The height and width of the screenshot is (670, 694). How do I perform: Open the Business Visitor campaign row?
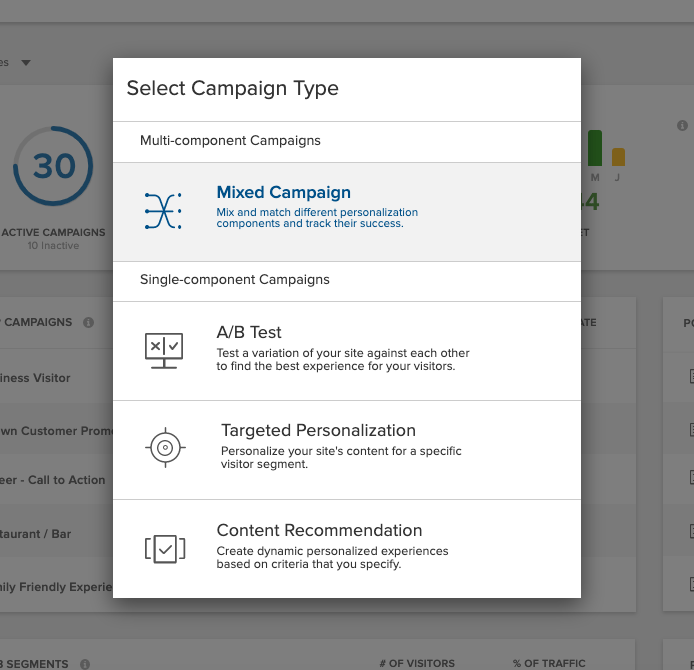click(57, 377)
